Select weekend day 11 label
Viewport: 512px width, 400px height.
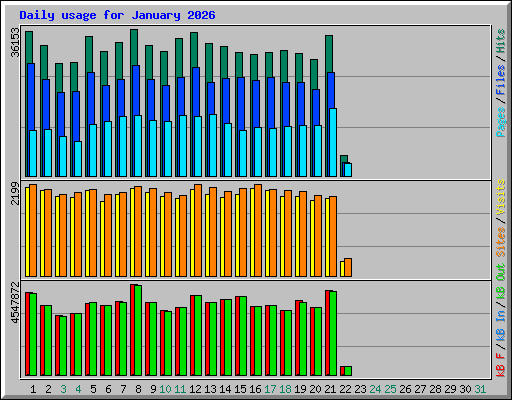click(x=180, y=389)
